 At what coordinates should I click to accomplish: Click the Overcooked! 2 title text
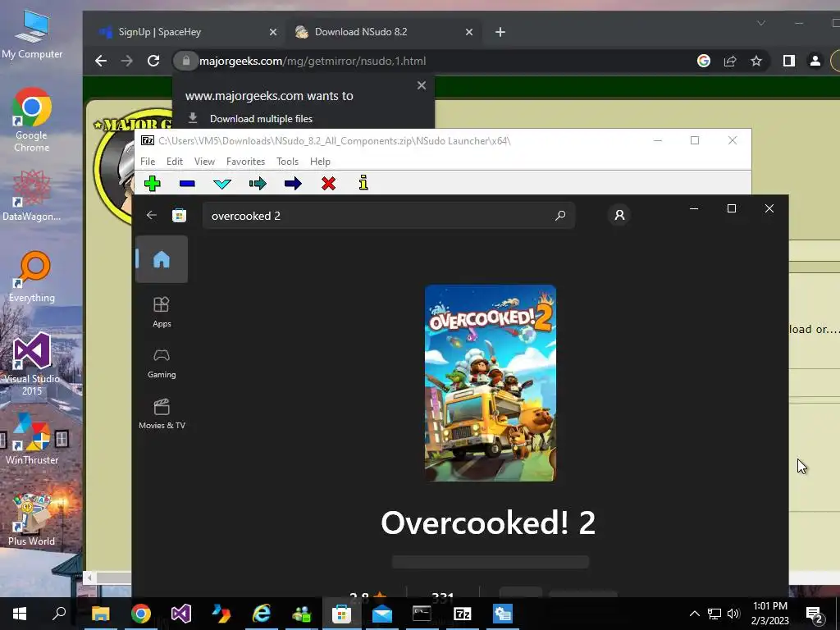pyautogui.click(x=488, y=523)
